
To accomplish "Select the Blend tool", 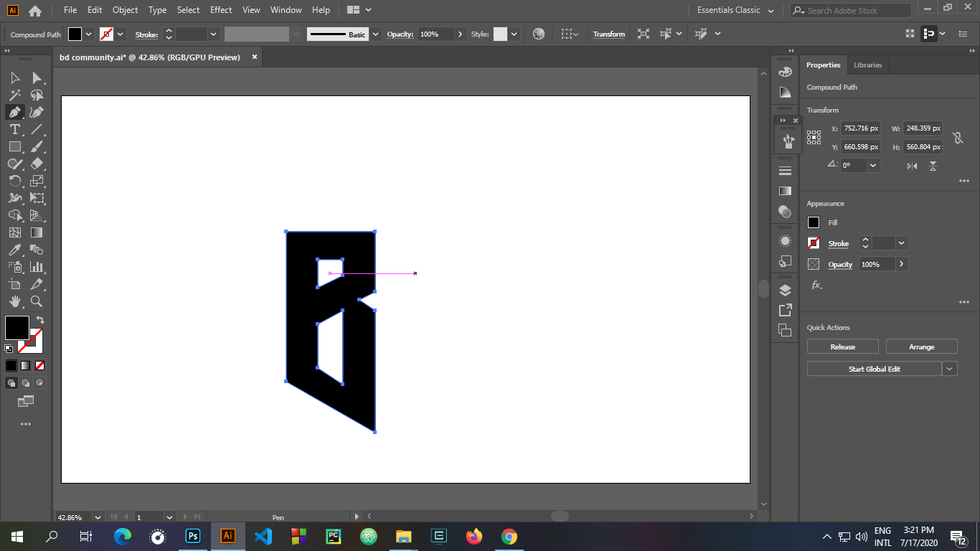I will [x=37, y=250].
